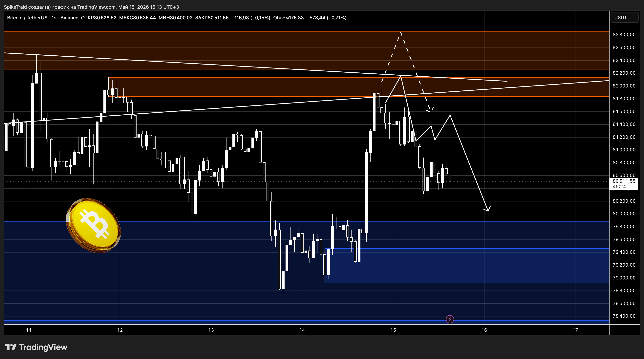Viewport: 644px width, 359px height.
Task: Click the −578,44 (−0,71%) volume change
Action: [x=326, y=18]
